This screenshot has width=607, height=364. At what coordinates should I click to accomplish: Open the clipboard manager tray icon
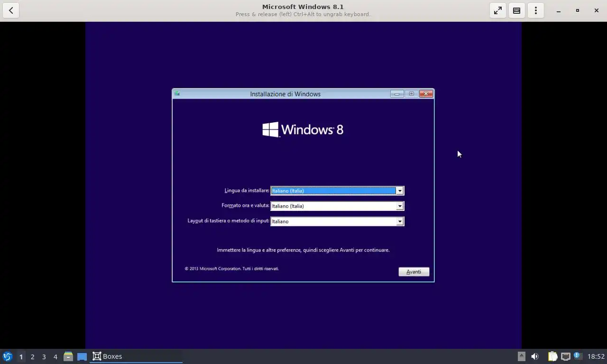[553, 356]
